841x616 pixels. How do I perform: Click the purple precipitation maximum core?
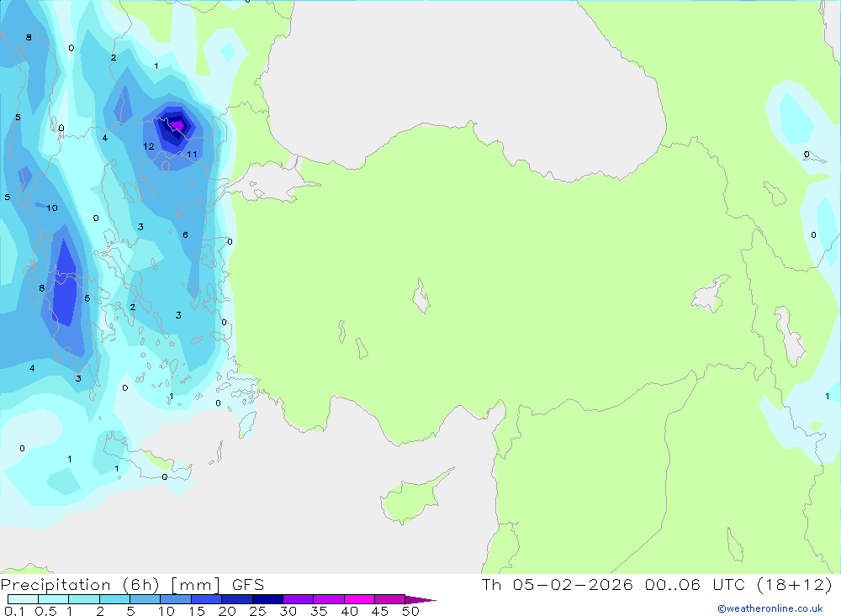(x=177, y=126)
